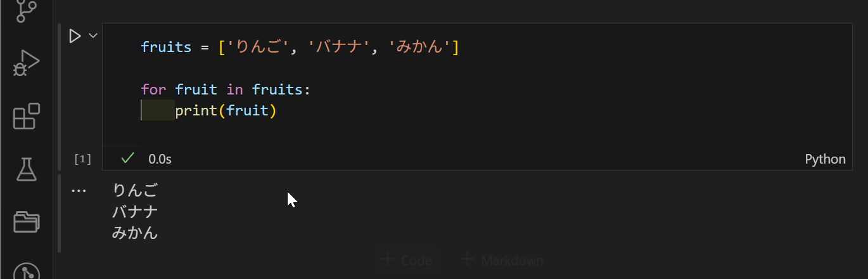Place cursor on the print(fruit) line
Image resolution: width=868 pixels, height=279 pixels.
coord(226,111)
